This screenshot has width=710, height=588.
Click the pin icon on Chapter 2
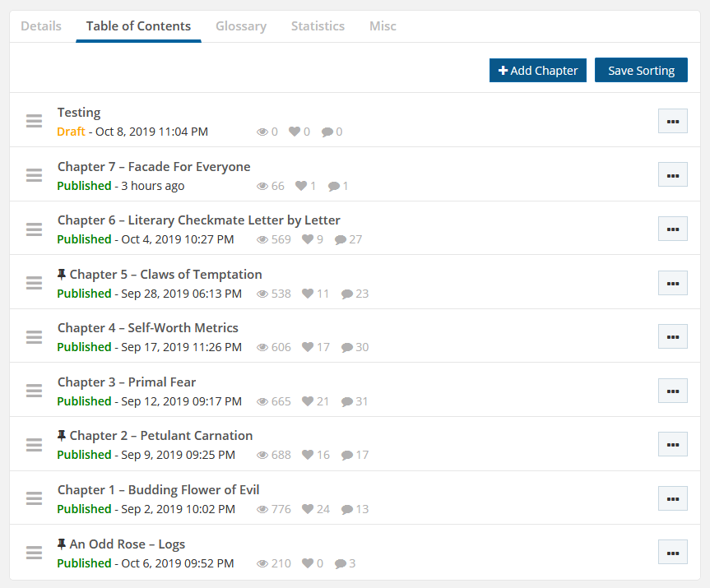pos(62,436)
